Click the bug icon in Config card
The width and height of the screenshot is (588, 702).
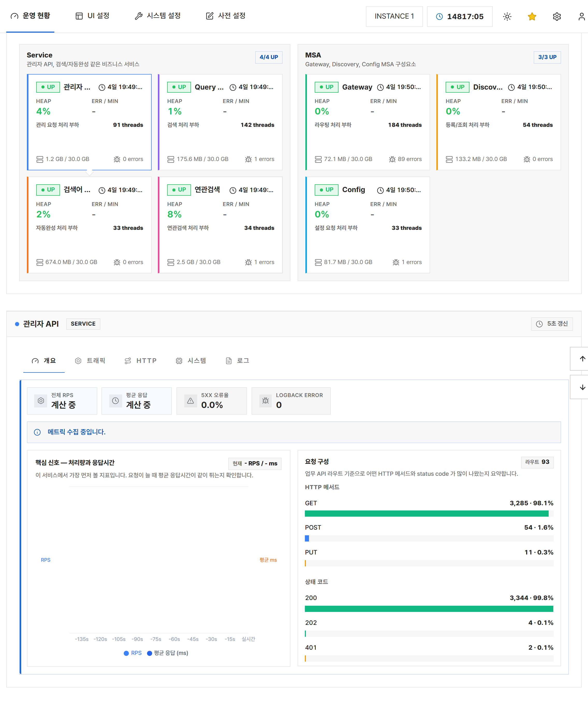(x=396, y=262)
